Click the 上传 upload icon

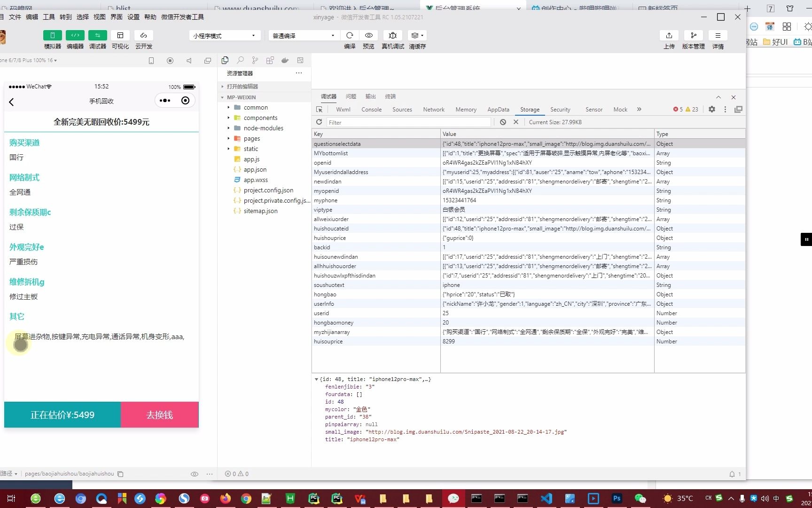(x=669, y=35)
